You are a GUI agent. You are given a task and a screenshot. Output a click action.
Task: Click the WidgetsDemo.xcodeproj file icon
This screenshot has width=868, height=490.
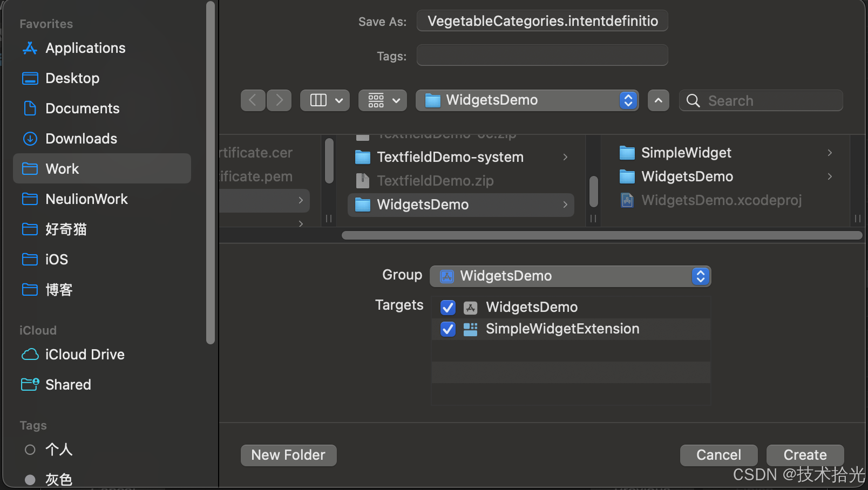pos(627,200)
